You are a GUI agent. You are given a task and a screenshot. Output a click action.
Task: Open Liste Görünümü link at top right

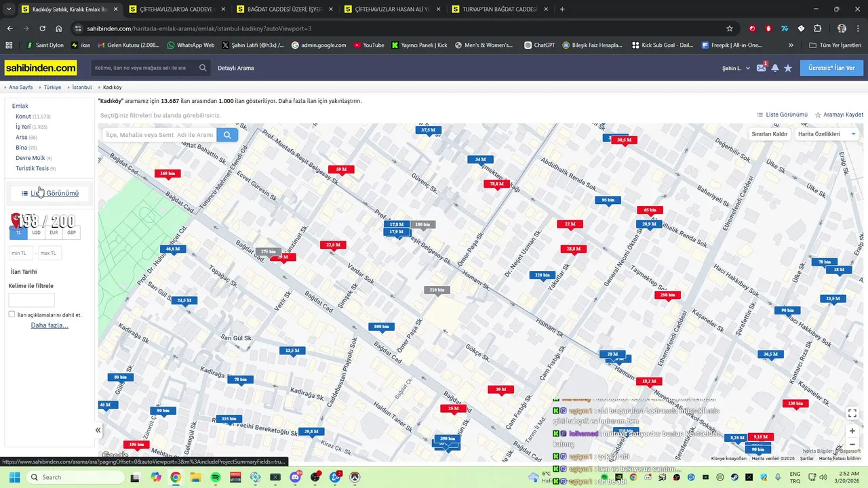pyautogui.click(x=782, y=115)
